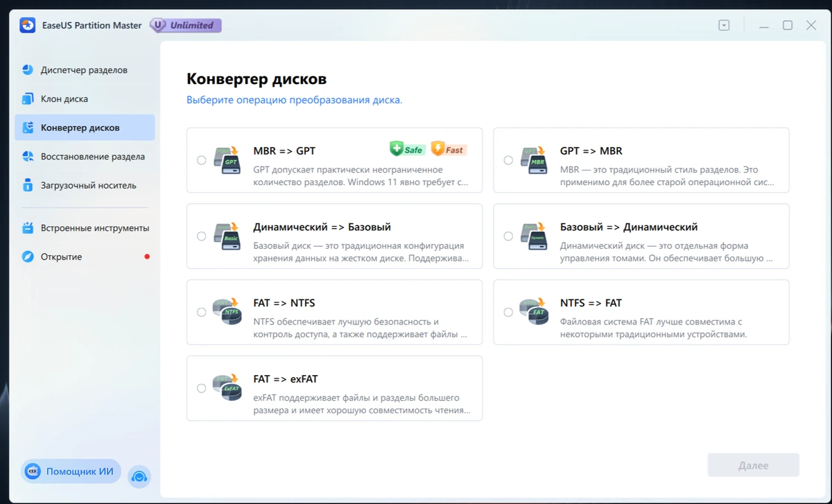Open the title bar dropdown menu icon

click(x=724, y=26)
